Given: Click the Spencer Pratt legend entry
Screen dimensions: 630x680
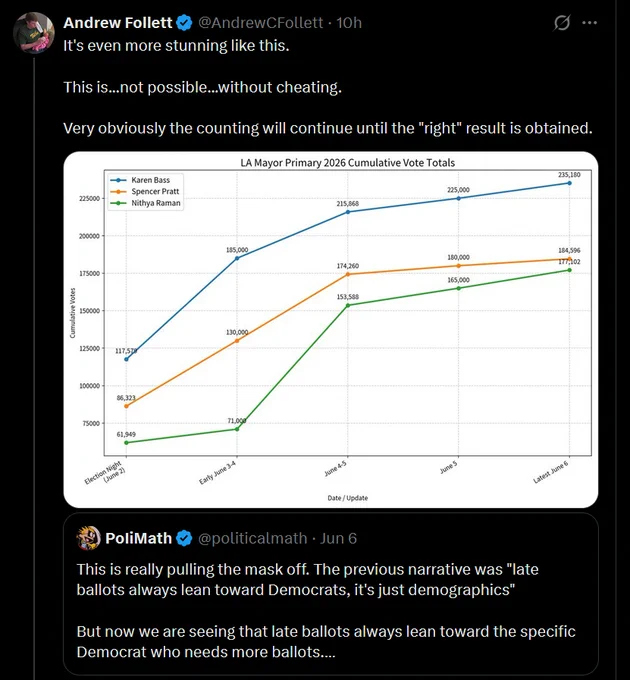Looking at the screenshot, I should 146,191.
